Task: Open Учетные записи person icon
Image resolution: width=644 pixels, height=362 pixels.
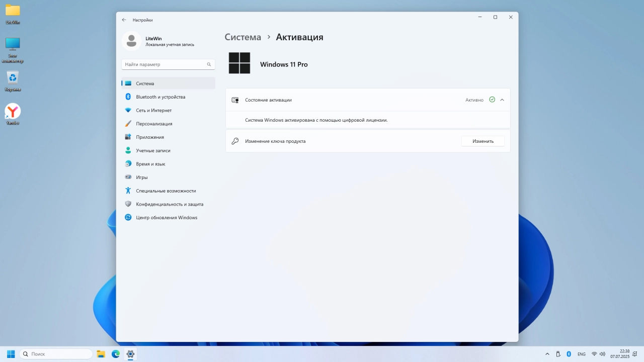Action: (x=128, y=150)
